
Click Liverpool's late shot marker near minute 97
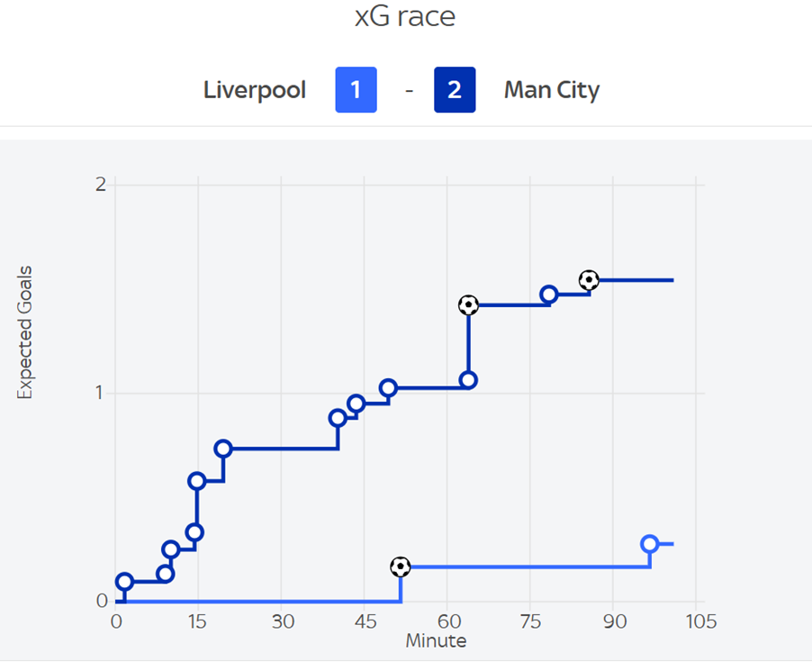[x=650, y=544]
